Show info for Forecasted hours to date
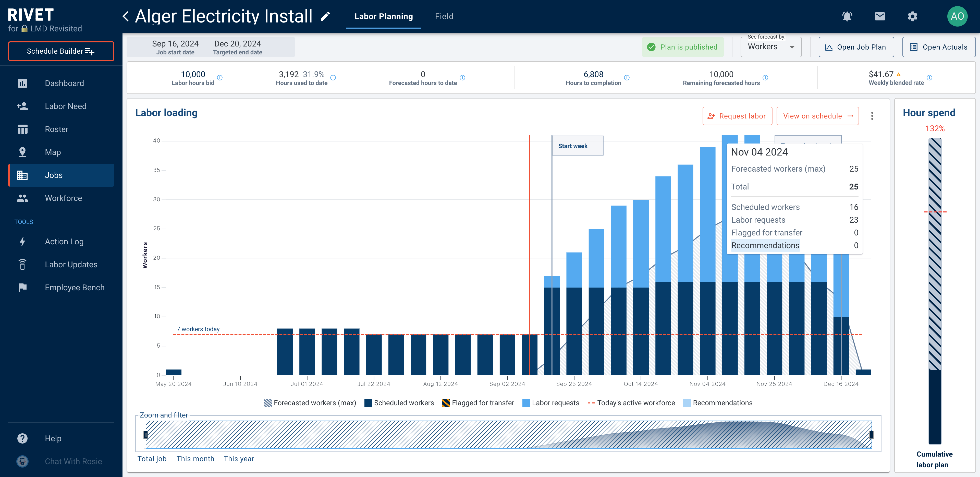The width and height of the screenshot is (980, 477). click(462, 78)
